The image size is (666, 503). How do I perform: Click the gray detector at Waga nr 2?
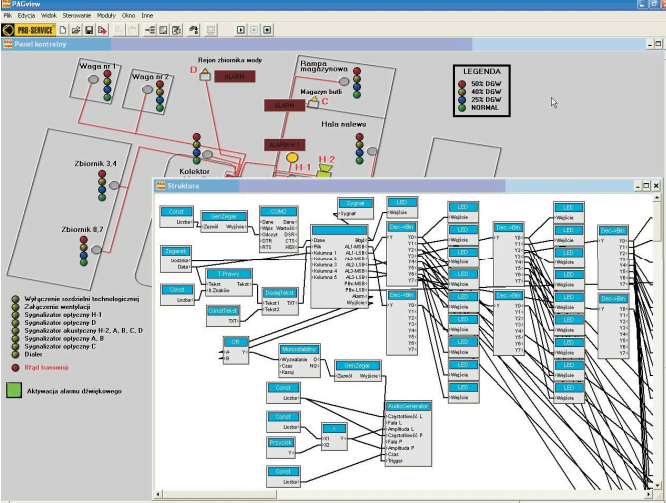(147, 89)
